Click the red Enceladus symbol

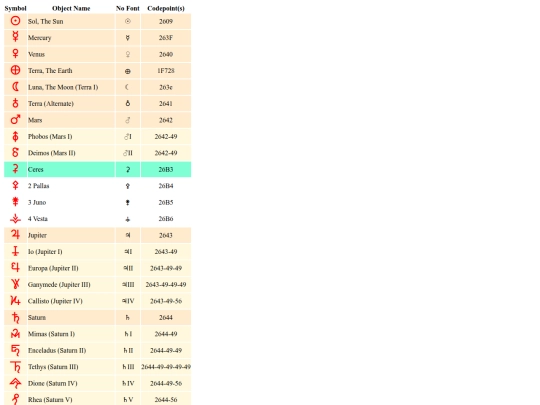point(15,350)
